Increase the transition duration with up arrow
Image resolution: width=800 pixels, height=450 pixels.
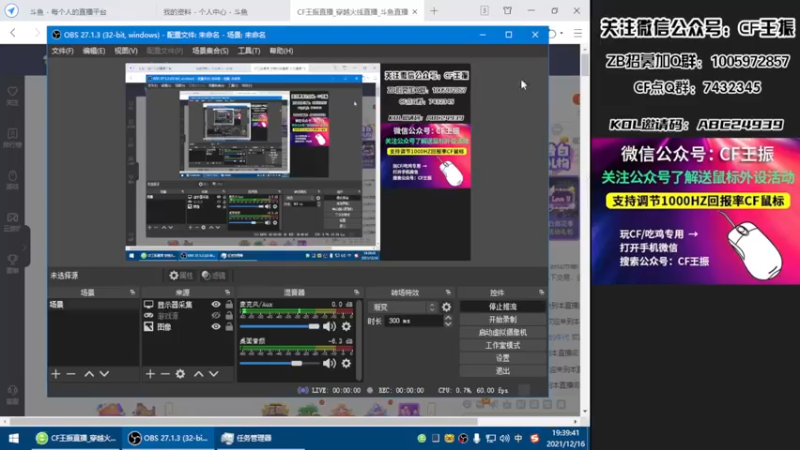[448, 318]
